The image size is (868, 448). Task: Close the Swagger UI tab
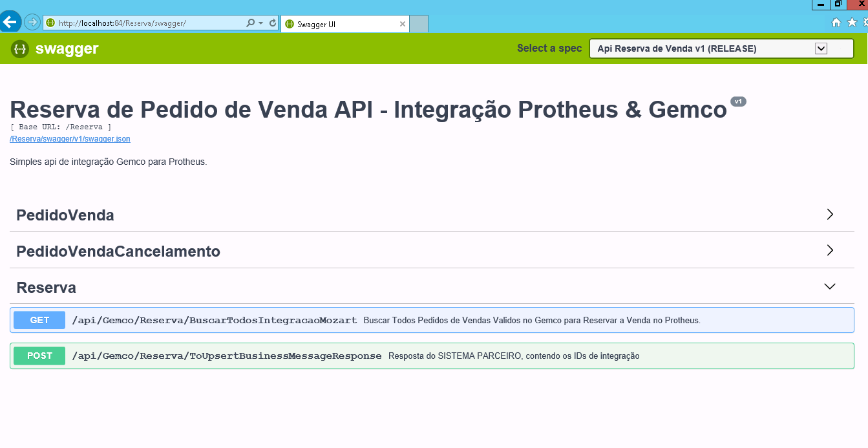(403, 24)
